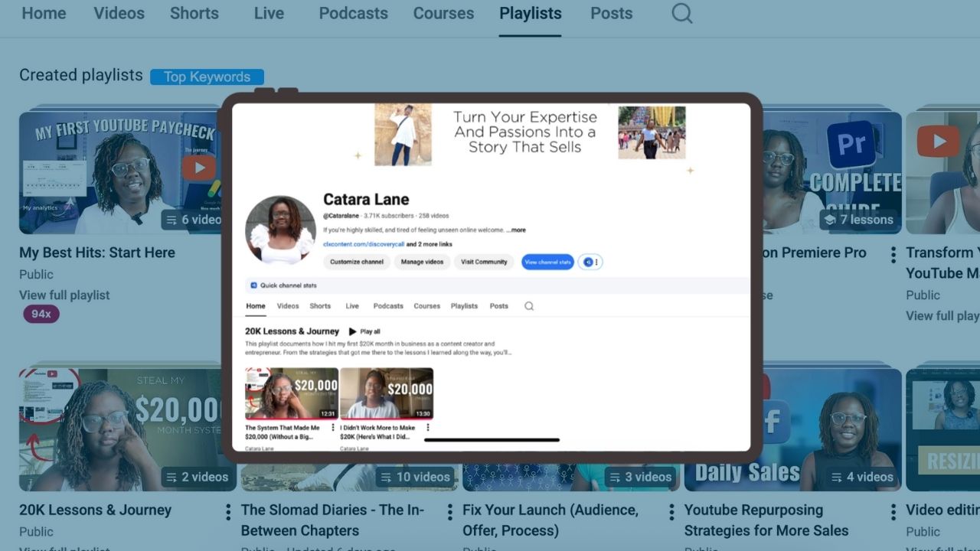980x551 pixels.
Task: Open options for 'The System That Made Me' video
Action: click(332, 428)
